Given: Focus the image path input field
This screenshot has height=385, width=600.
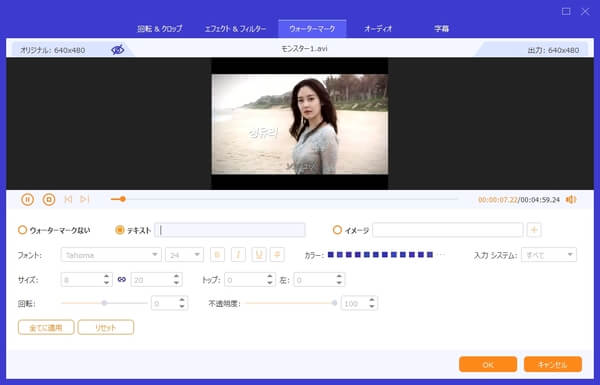Looking at the screenshot, I should tap(447, 230).
